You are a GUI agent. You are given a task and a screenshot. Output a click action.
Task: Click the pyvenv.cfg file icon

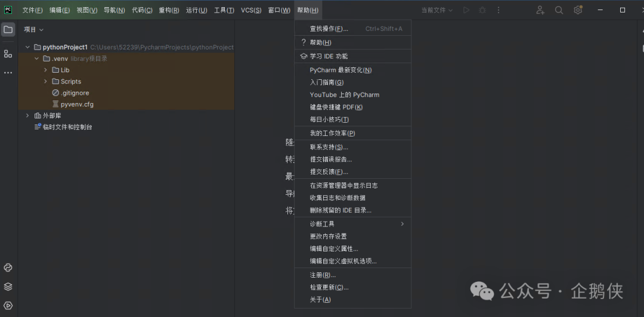[x=56, y=104]
